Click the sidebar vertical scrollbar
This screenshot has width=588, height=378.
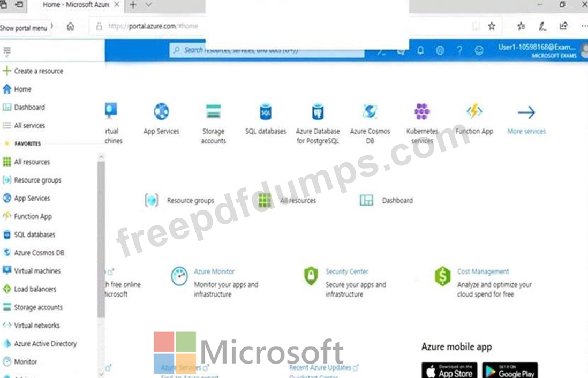(x=101, y=240)
